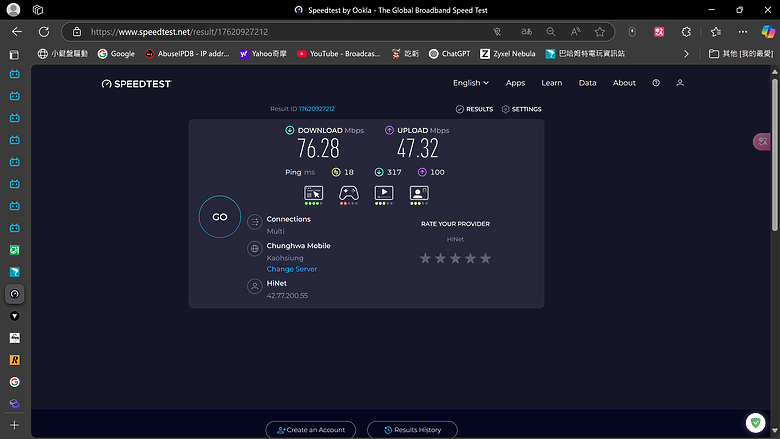Rate provider with the third star

tap(455, 258)
